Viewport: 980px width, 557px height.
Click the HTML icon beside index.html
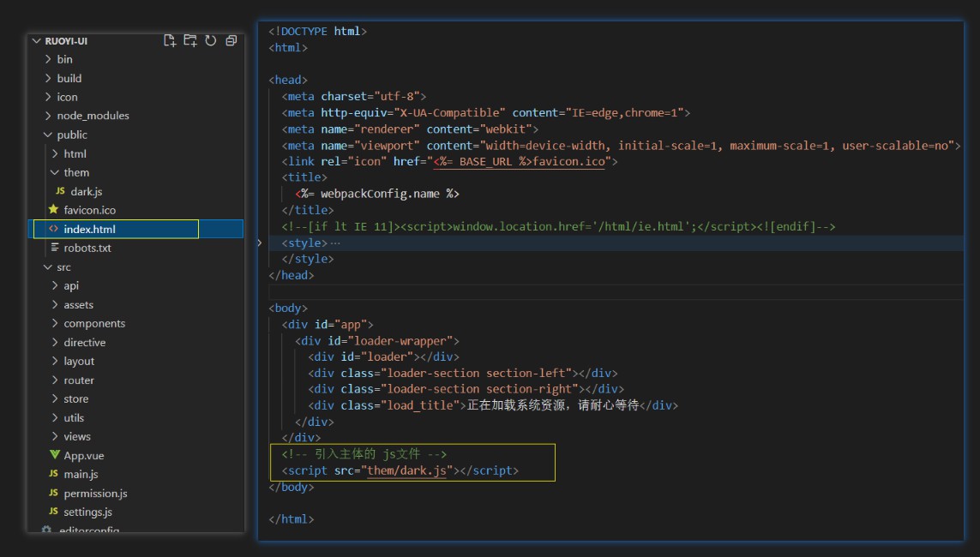click(54, 229)
